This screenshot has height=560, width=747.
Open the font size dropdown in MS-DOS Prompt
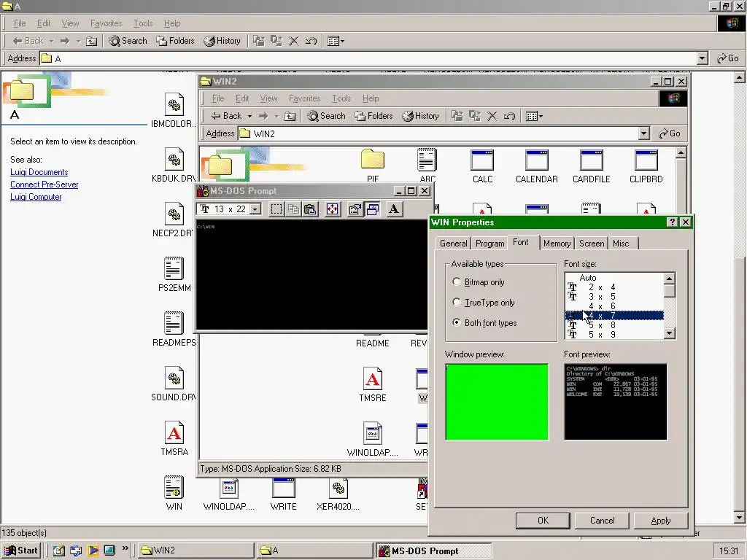point(255,209)
